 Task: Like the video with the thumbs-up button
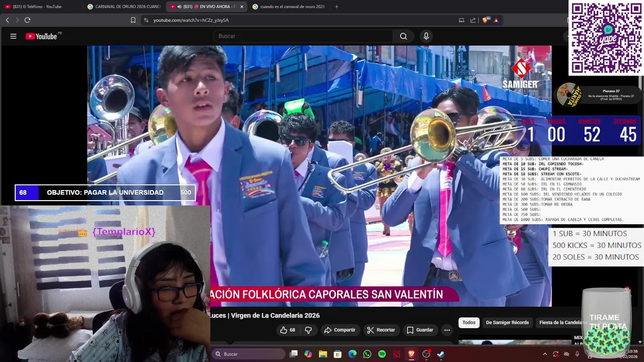click(x=288, y=330)
